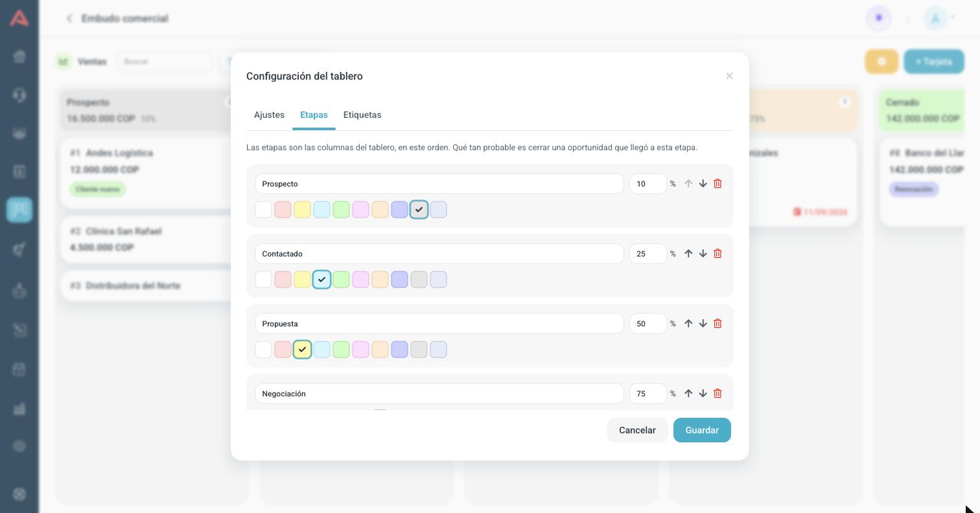980x513 pixels.
Task: Remove the Negociación stage with trash icon
Action: [717, 393]
